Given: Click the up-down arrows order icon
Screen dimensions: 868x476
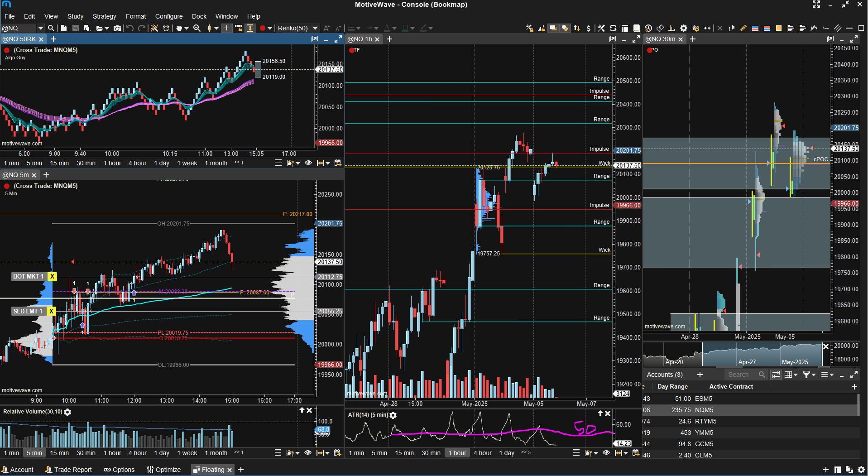Looking at the screenshot, I should point(577,28).
